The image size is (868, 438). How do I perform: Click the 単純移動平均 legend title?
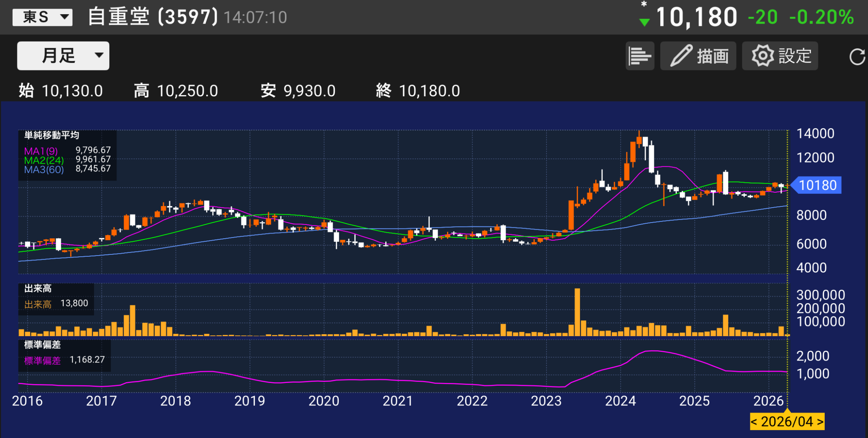point(52,135)
